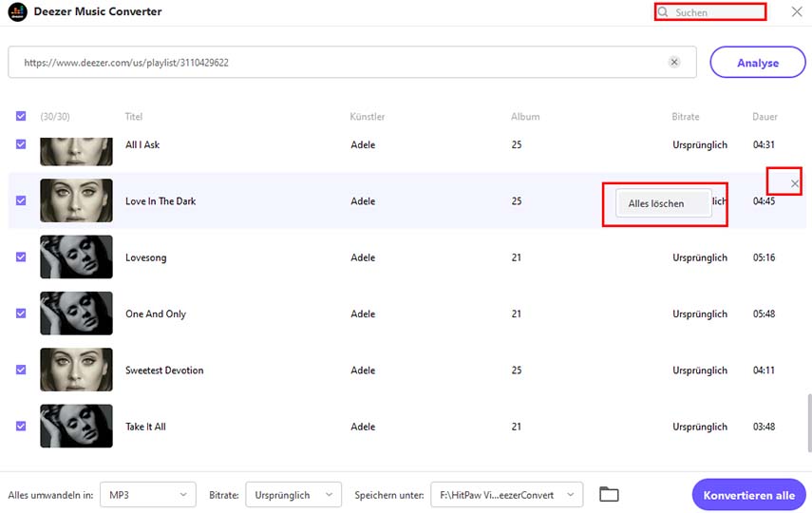This screenshot has height=513, width=812.
Task: Close the Deezer Music Converter window
Action: [x=797, y=11]
